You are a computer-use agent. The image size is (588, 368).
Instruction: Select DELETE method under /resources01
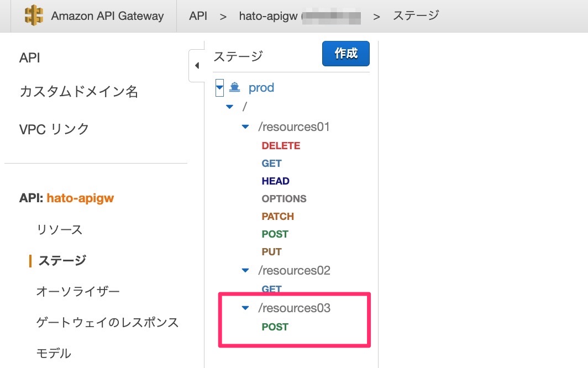(281, 145)
